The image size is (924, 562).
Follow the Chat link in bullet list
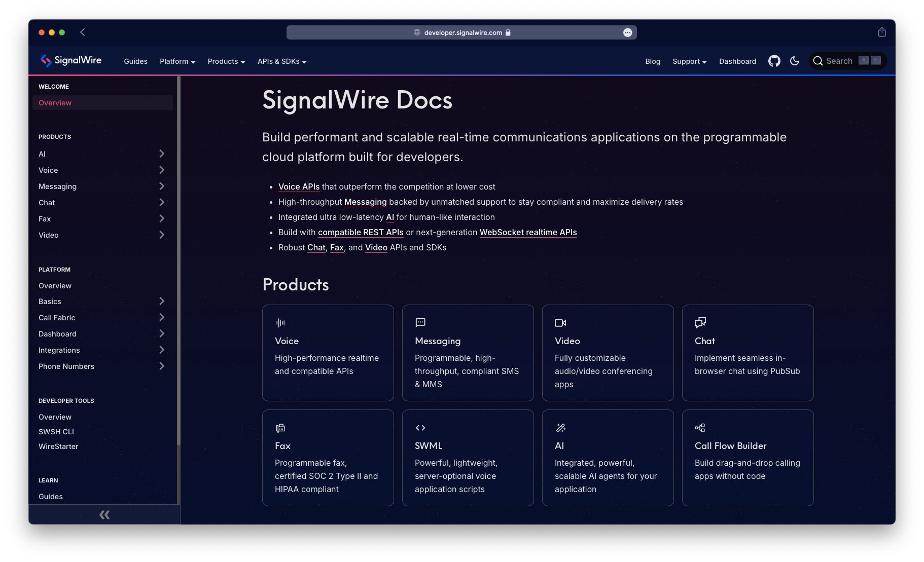pyautogui.click(x=316, y=247)
